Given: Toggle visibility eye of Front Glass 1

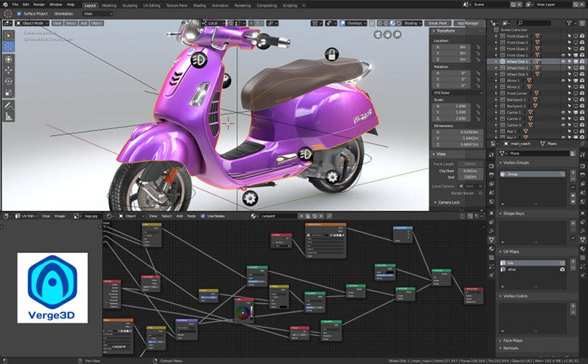Looking at the screenshot, I should coord(563,55).
